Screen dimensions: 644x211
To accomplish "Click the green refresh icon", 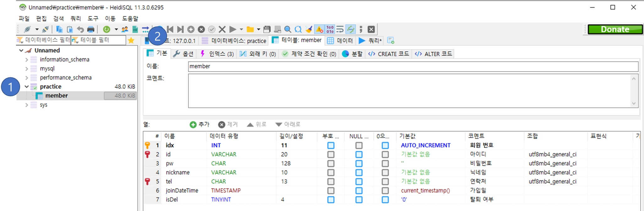I will 107,29.
